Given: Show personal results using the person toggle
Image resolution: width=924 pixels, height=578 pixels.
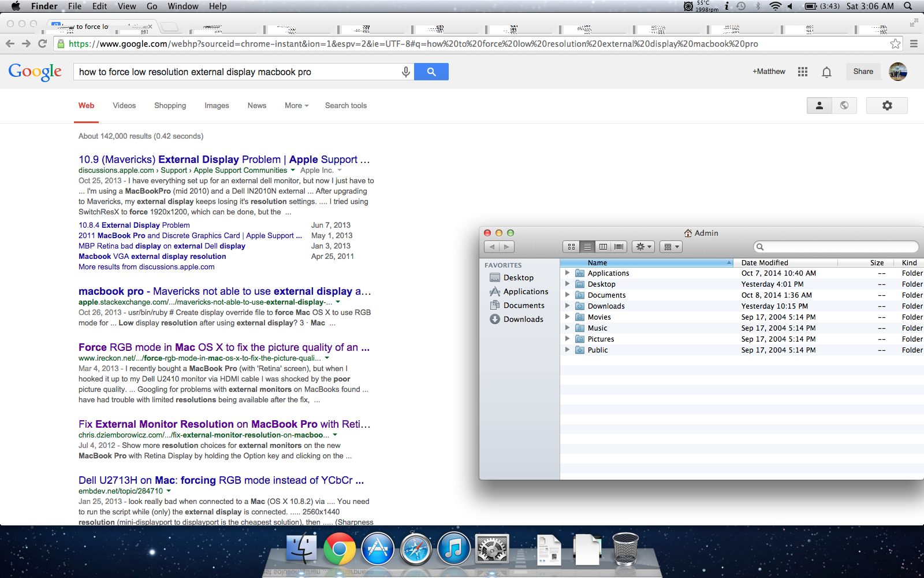Looking at the screenshot, I should click(819, 105).
